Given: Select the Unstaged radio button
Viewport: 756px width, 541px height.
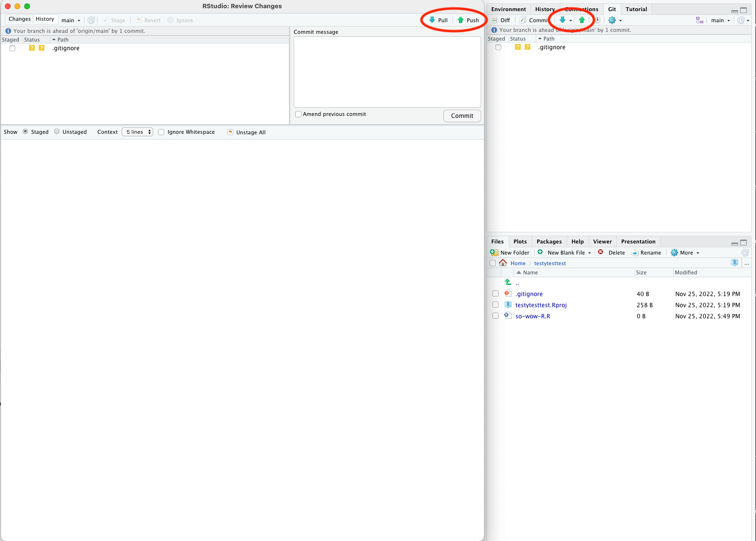Looking at the screenshot, I should tap(57, 132).
